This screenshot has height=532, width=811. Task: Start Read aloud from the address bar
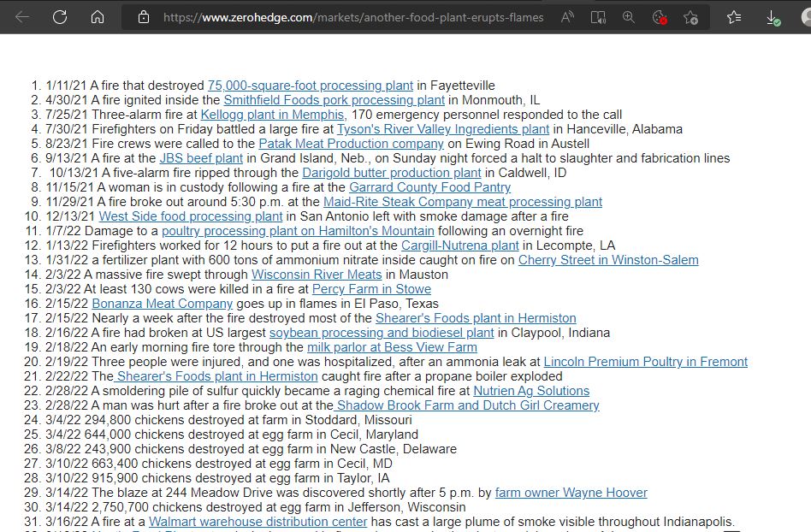pos(567,17)
